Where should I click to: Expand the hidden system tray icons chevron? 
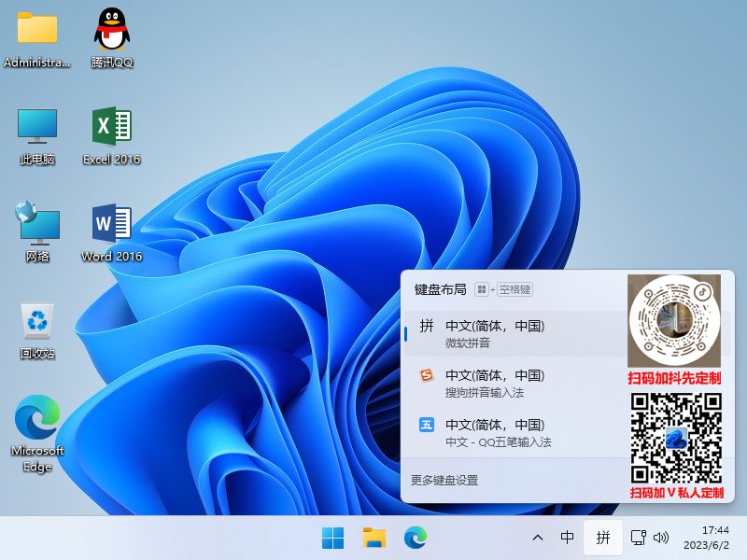(x=538, y=538)
